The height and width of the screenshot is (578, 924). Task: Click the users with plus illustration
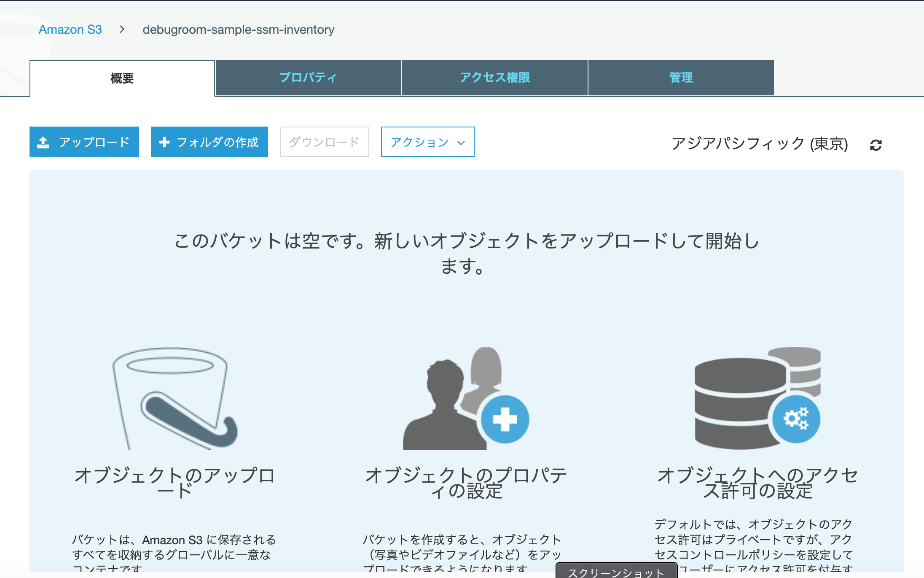tap(466, 398)
